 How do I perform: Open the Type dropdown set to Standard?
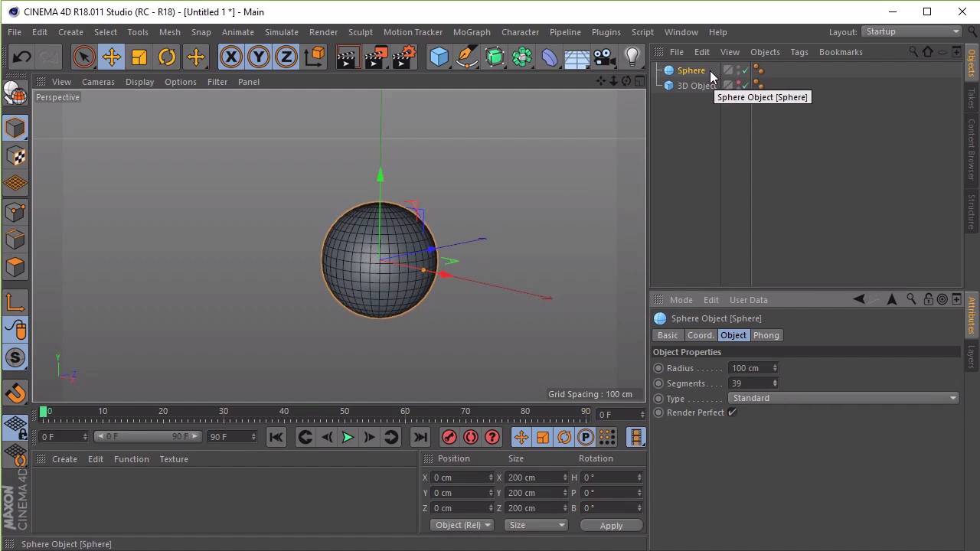point(843,398)
